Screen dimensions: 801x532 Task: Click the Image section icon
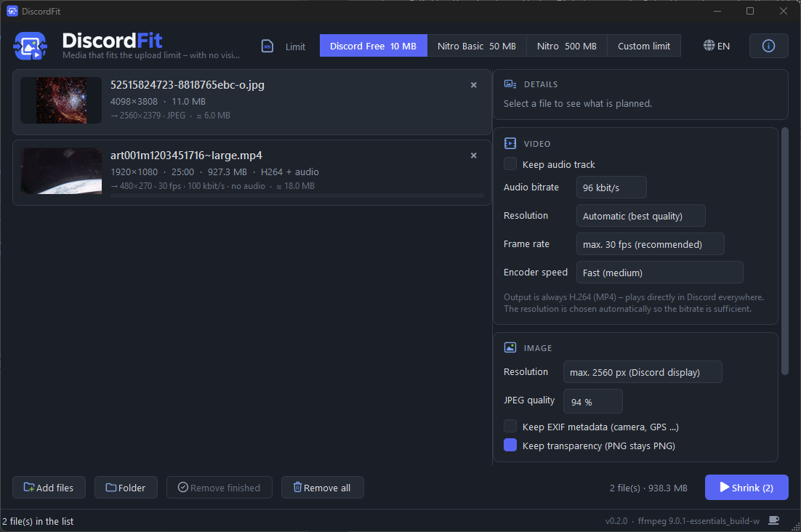click(x=510, y=347)
